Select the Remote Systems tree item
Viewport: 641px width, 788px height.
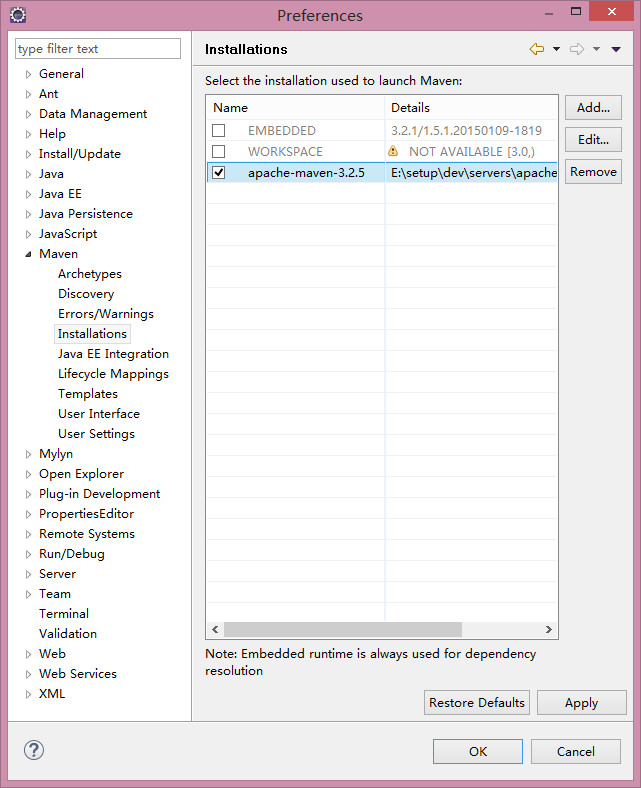[x=87, y=534]
